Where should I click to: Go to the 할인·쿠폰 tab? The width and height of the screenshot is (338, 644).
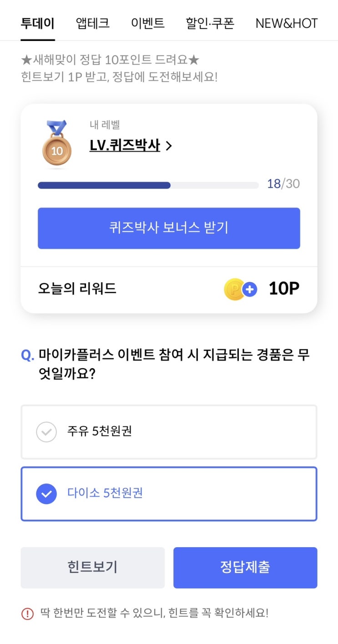(210, 23)
